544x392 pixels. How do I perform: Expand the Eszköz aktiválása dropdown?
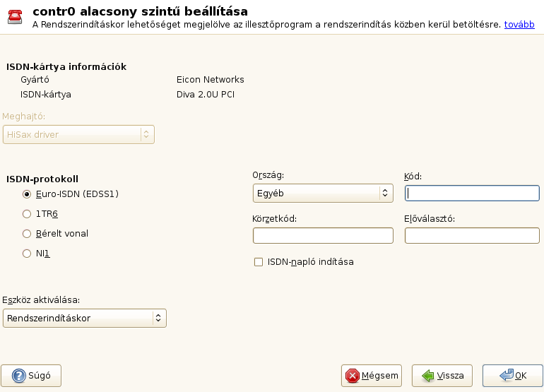click(85, 318)
